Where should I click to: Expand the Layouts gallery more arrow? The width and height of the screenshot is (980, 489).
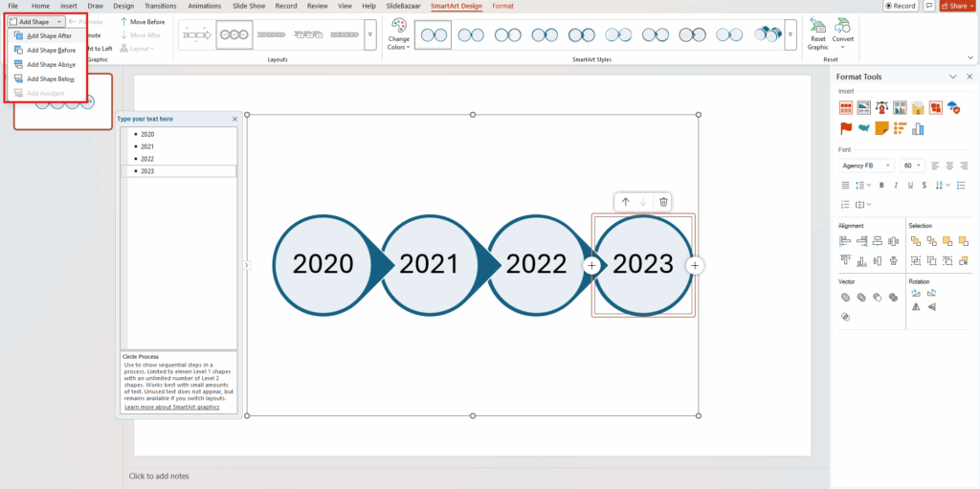(x=370, y=34)
